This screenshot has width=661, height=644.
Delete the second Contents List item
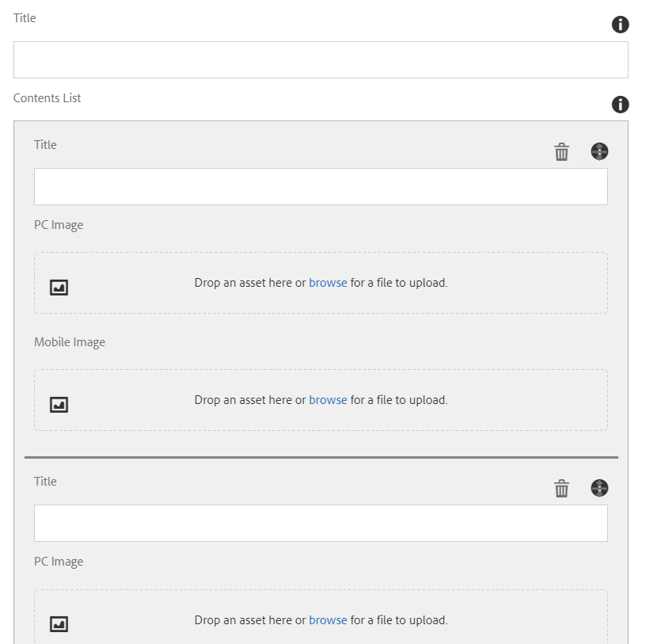point(561,488)
